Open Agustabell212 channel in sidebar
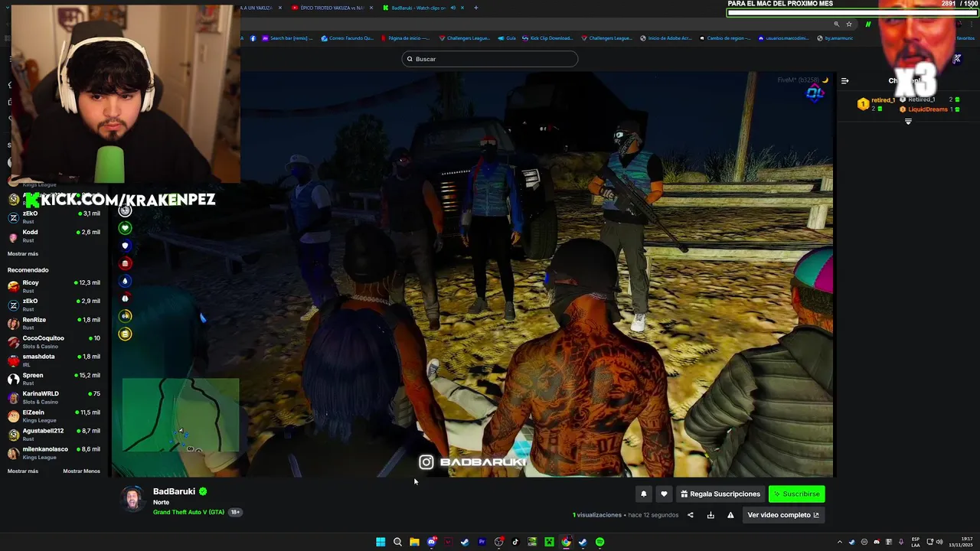 tap(54, 434)
